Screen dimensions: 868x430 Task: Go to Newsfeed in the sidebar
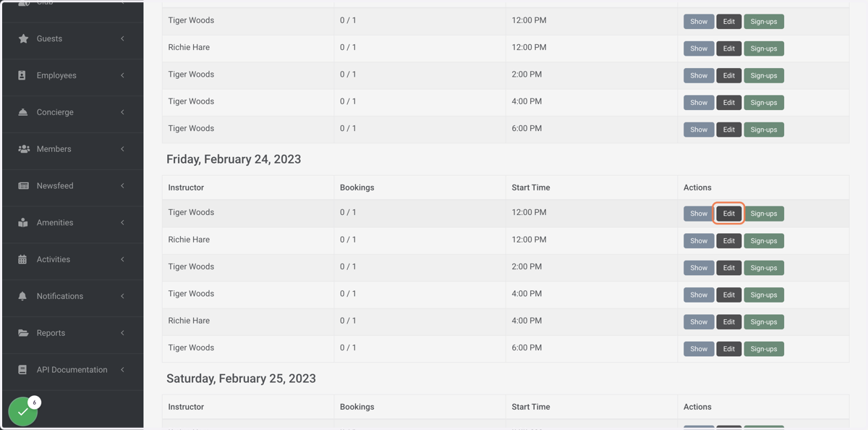[x=72, y=186]
